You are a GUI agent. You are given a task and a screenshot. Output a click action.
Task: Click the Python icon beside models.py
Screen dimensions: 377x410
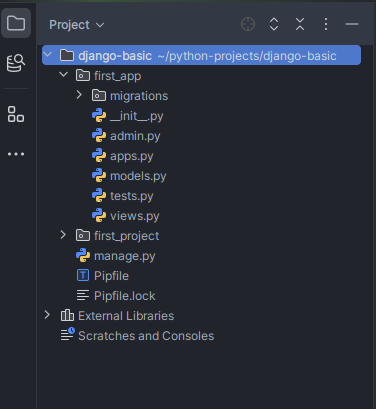(x=99, y=176)
